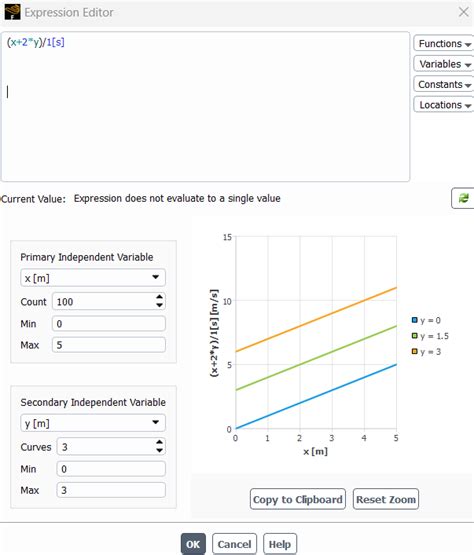Increase the Count spinner value
474x555 pixels.
click(160, 297)
